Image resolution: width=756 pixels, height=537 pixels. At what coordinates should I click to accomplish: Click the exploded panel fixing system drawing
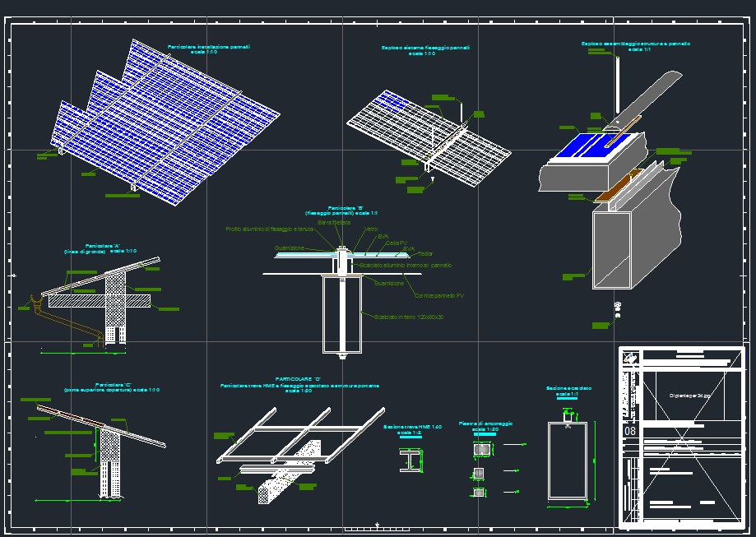[x=428, y=140]
